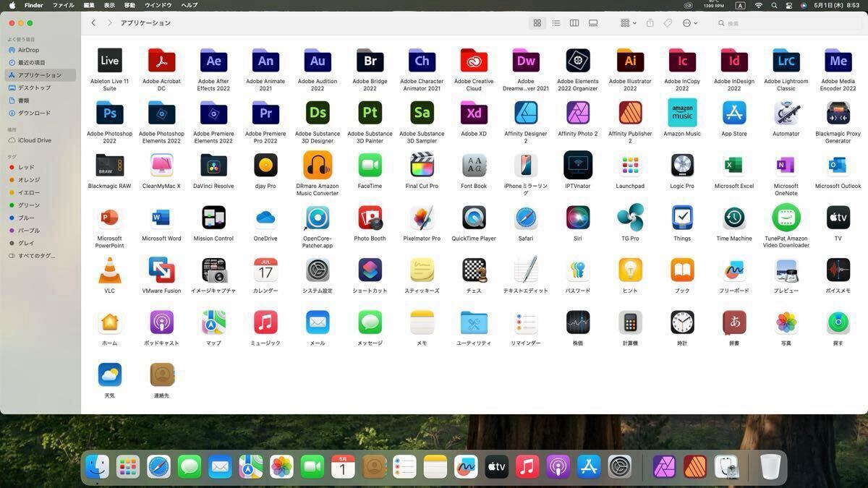This screenshot has width=868, height=488.
Task: Switch to column view in Finder toolbar
Action: click(574, 23)
